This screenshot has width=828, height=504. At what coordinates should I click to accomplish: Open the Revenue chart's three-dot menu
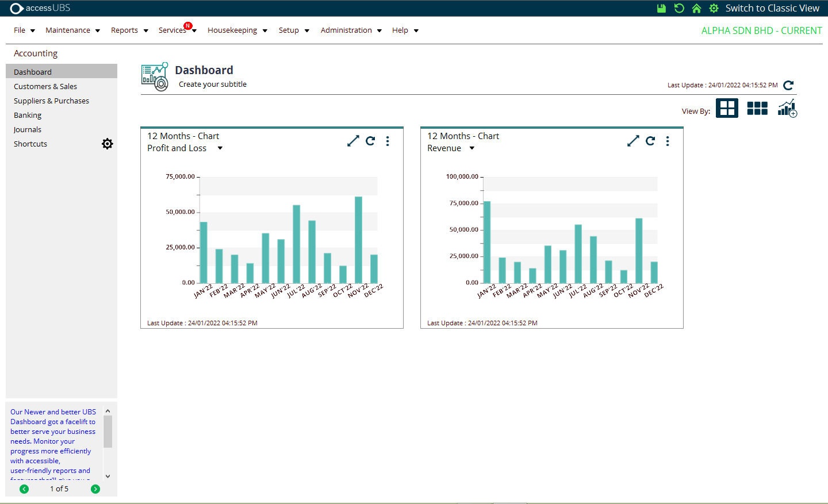click(x=668, y=141)
